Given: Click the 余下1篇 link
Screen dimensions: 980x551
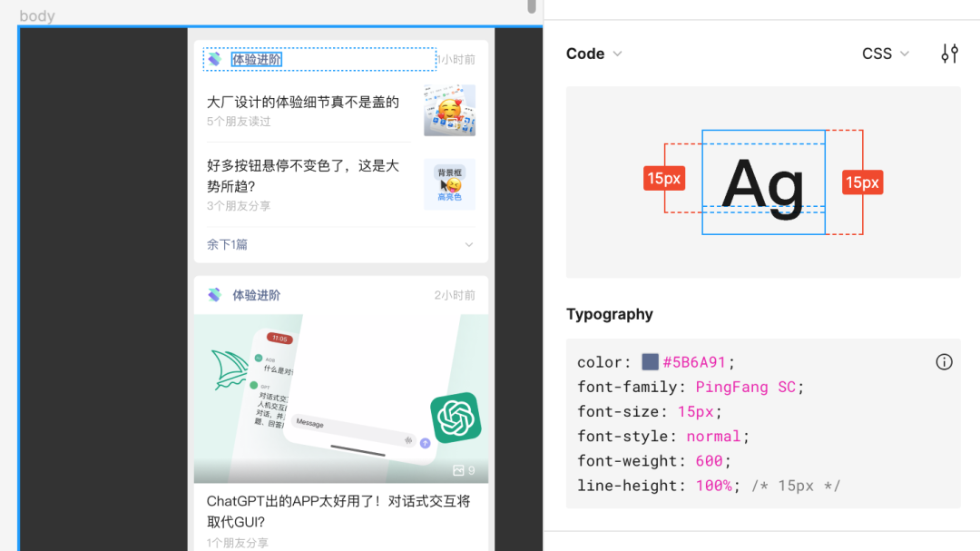Looking at the screenshot, I should [x=227, y=244].
